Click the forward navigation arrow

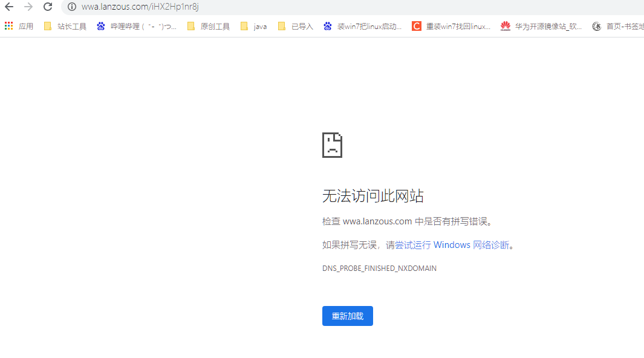(x=28, y=7)
